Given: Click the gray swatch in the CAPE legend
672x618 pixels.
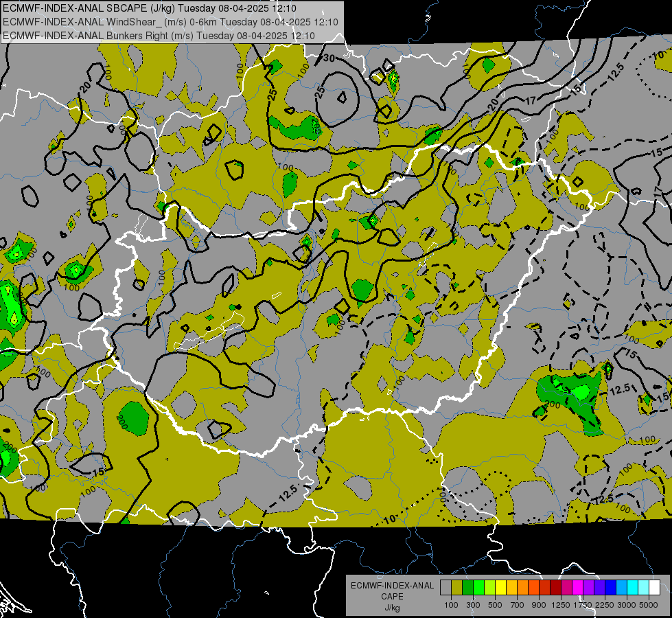Looking at the screenshot, I should click(445, 587).
